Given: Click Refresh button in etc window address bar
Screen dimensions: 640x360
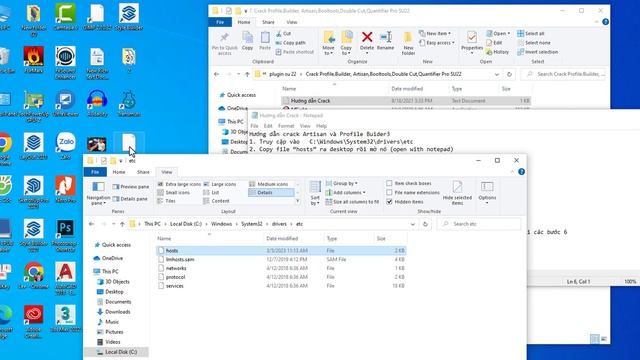Looking at the screenshot, I should tap(425, 224).
